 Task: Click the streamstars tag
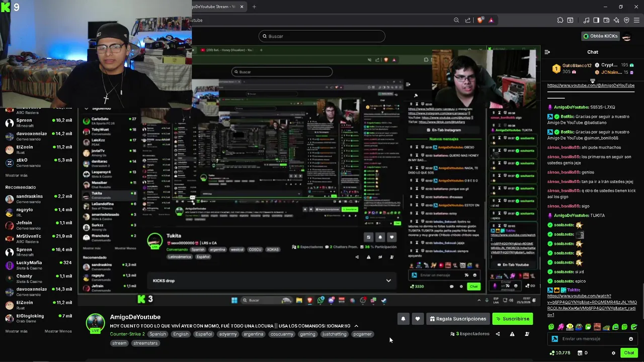145,343
